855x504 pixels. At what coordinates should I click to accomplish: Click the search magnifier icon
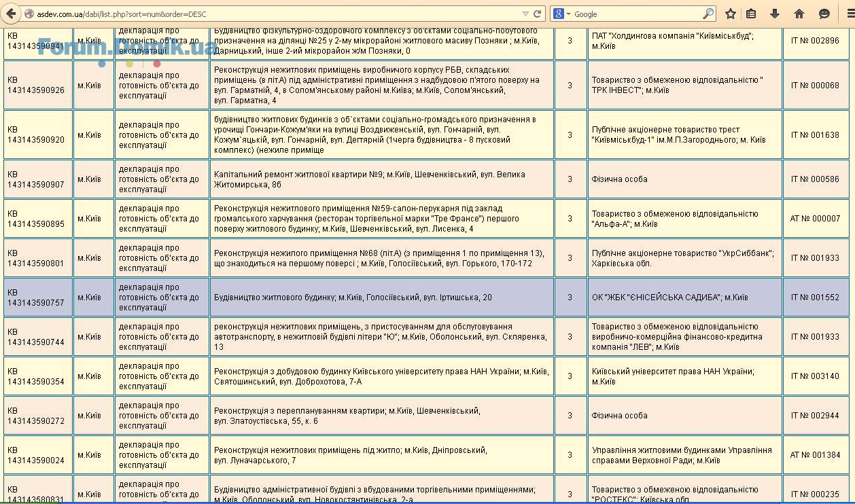708,14
